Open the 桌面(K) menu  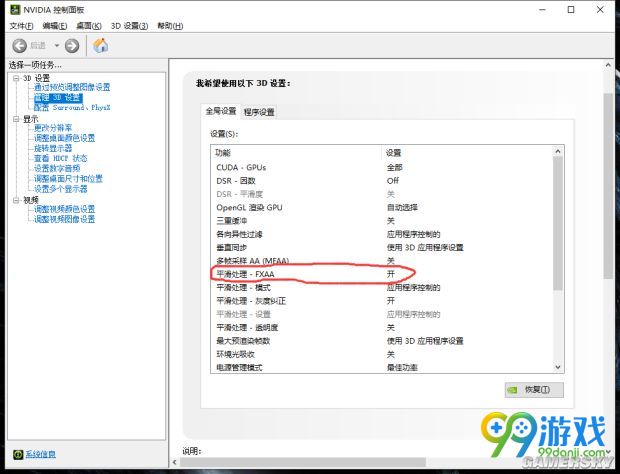(89, 26)
